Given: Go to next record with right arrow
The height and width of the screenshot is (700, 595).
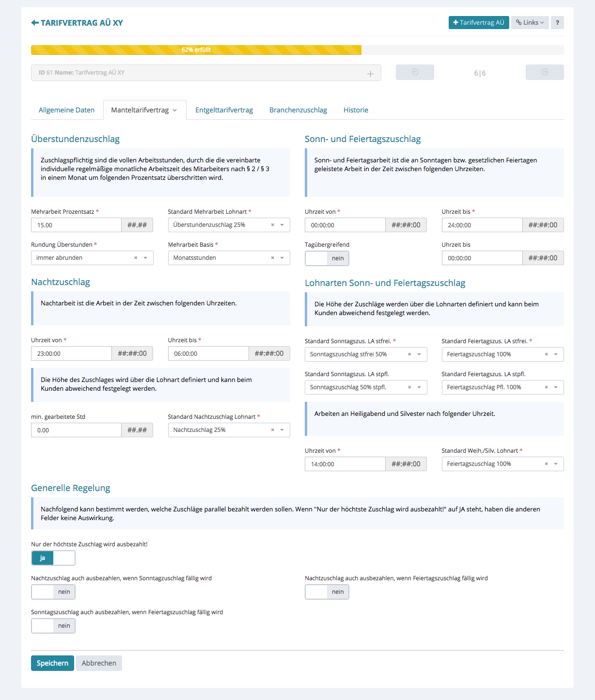Looking at the screenshot, I should point(545,72).
